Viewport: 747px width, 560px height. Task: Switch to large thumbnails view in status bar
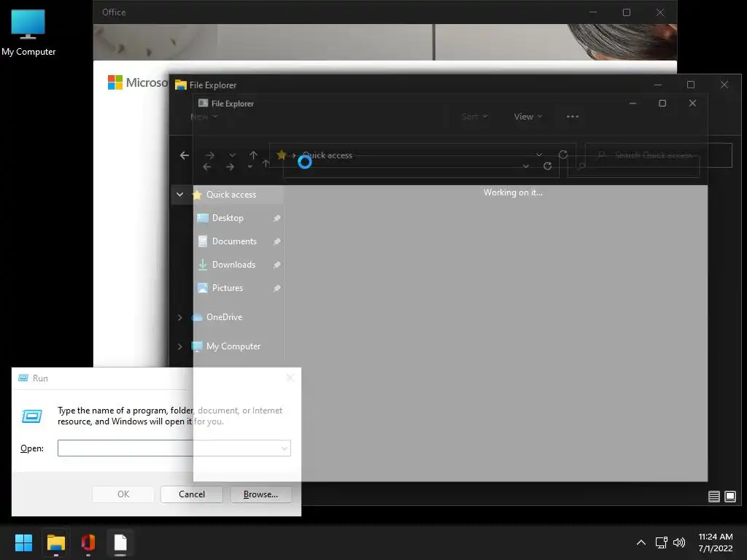coord(729,497)
